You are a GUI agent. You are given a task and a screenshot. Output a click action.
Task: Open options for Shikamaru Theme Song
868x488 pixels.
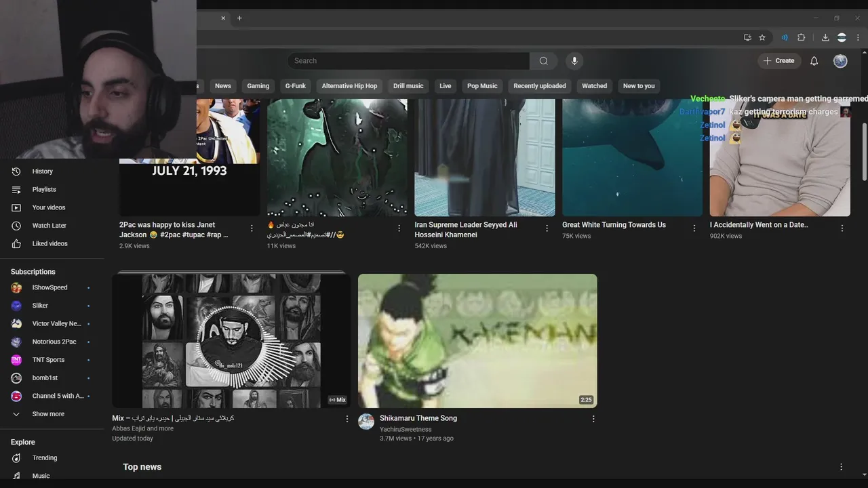(x=593, y=419)
